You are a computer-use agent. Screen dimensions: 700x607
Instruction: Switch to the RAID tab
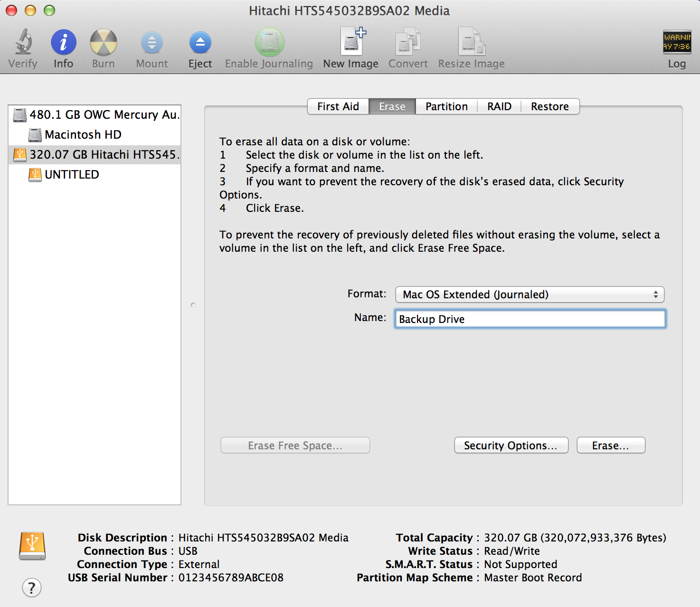pos(499,106)
